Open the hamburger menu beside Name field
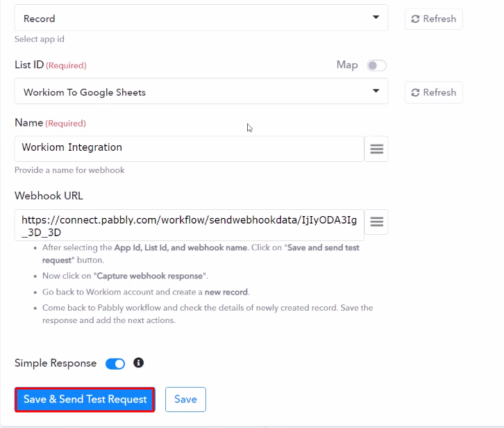 pos(376,149)
